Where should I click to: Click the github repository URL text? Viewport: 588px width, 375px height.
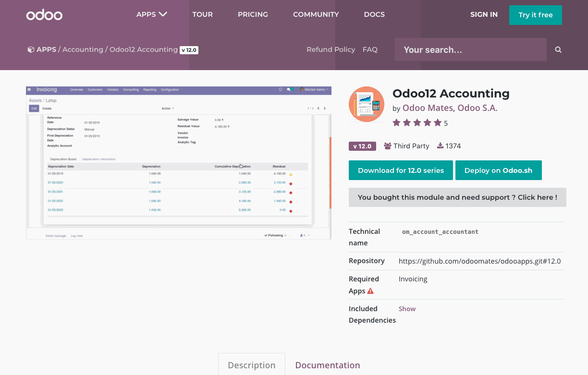point(479,261)
